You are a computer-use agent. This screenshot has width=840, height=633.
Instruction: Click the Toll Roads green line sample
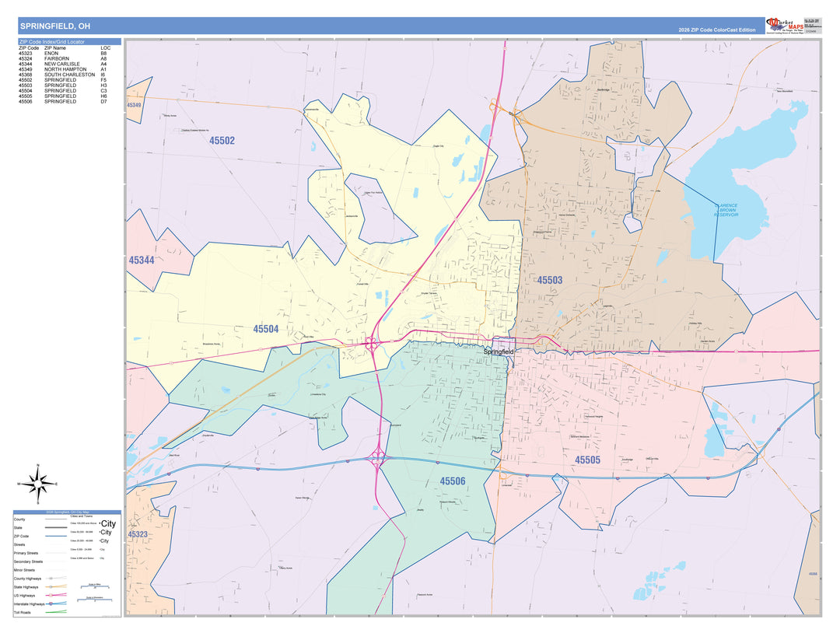pos(56,611)
